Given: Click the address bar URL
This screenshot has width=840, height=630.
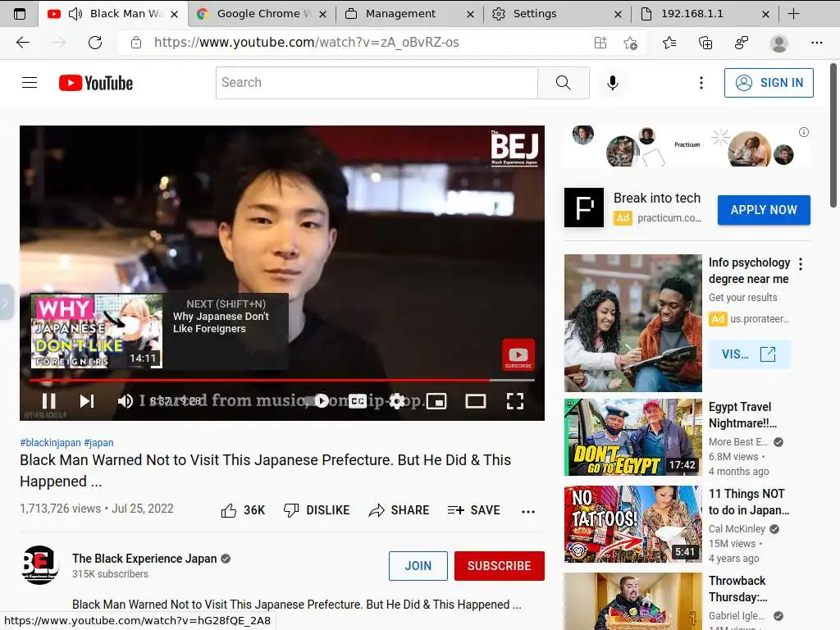Looking at the screenshot, I should 307,43.
